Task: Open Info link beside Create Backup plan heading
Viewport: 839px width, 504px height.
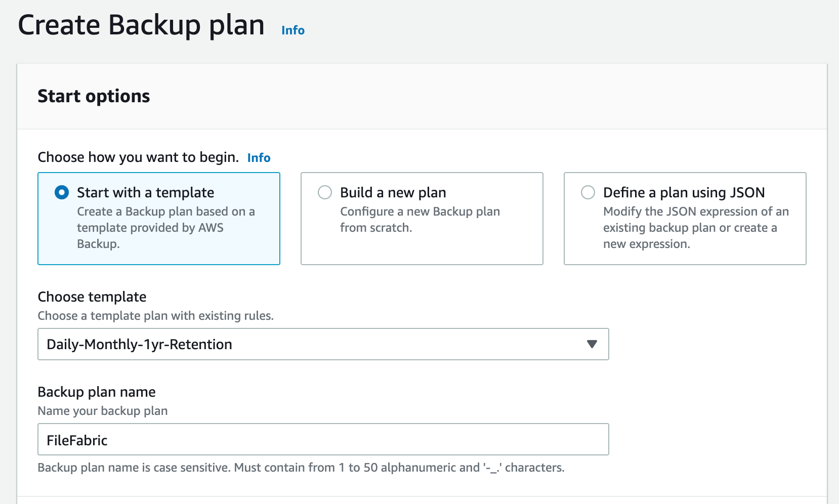Action: (292, 30)
